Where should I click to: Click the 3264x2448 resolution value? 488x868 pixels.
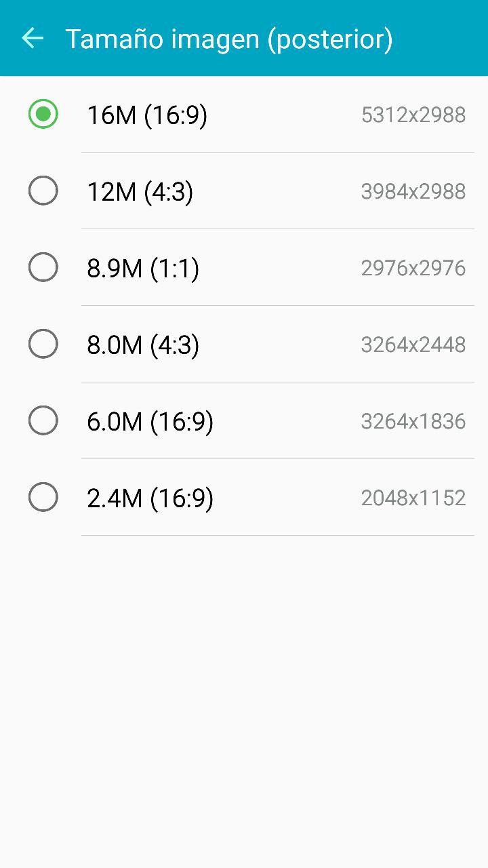[x=413, y=344]
